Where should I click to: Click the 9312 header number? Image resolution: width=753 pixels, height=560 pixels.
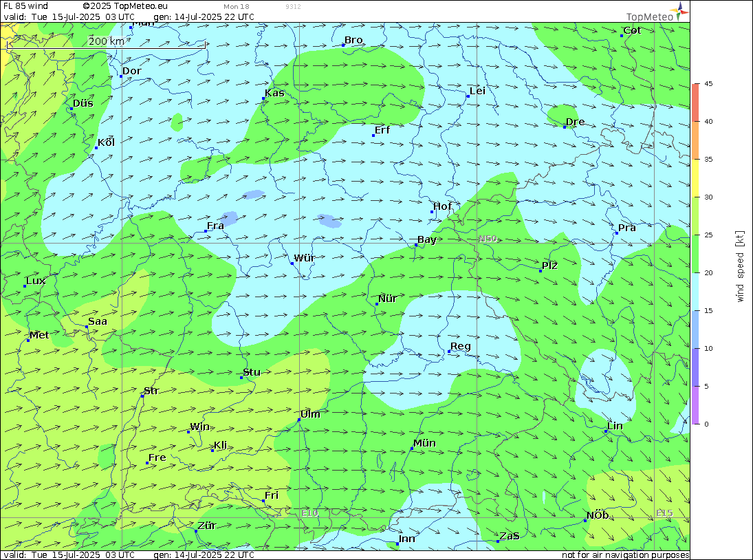pos(293,7)
